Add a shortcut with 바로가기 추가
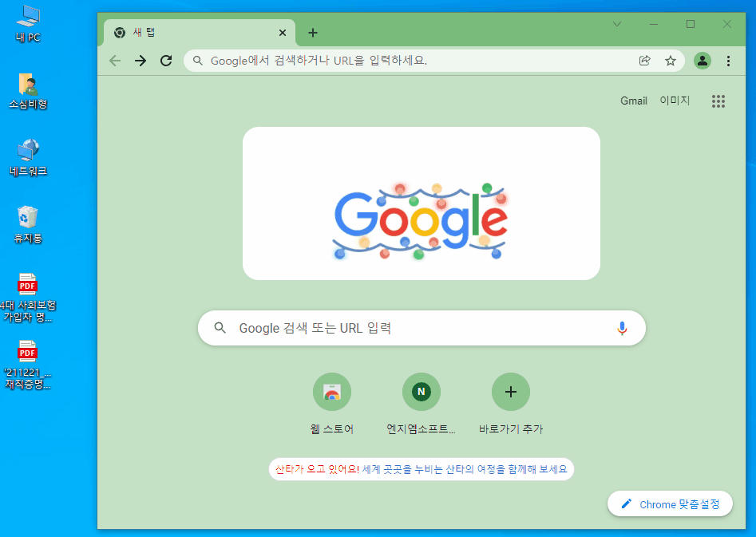This screenshot has height=537, width=756. 511,404
